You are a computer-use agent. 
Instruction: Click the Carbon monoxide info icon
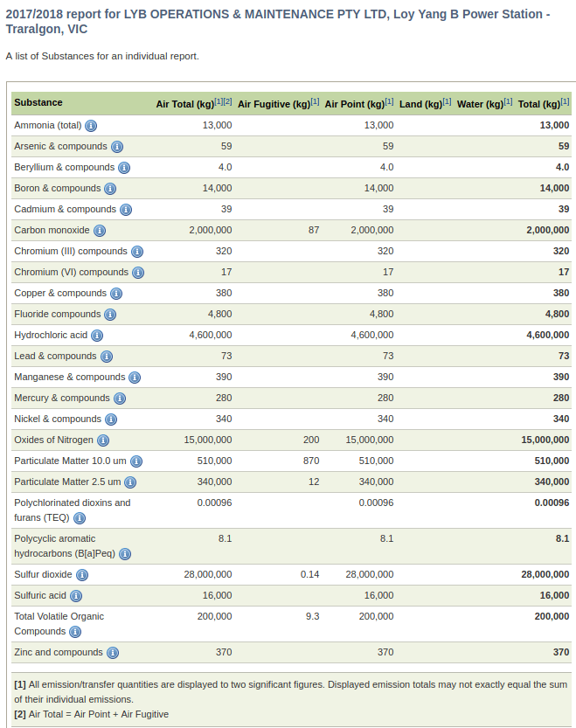[100, 231]
